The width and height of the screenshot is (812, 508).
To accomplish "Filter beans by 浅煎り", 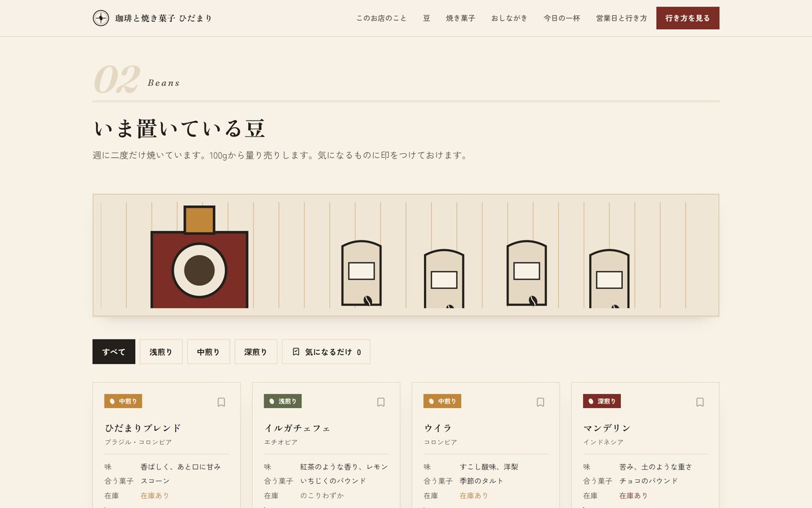I will click(161, 352).
